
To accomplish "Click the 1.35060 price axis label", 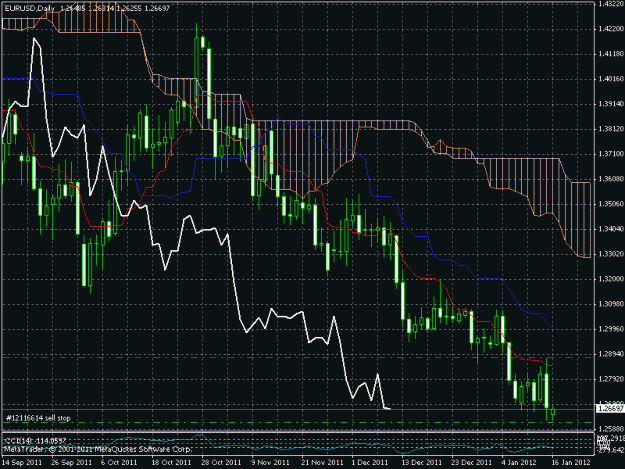I will coord(610,204).
